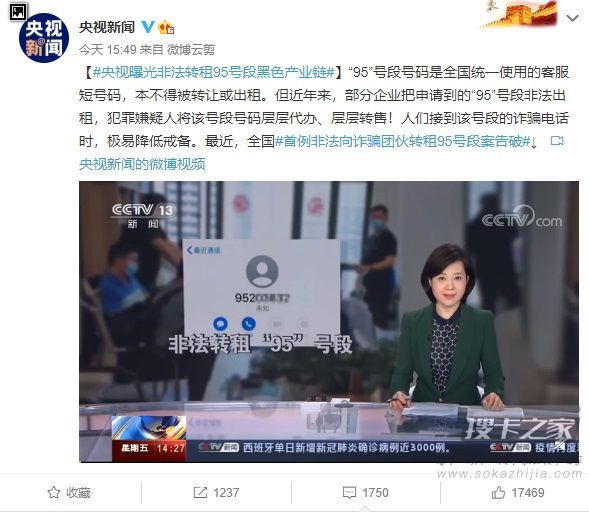Click the Great Wall card decoration
Viewport: 589px width, 512px height.
(520, 14)
